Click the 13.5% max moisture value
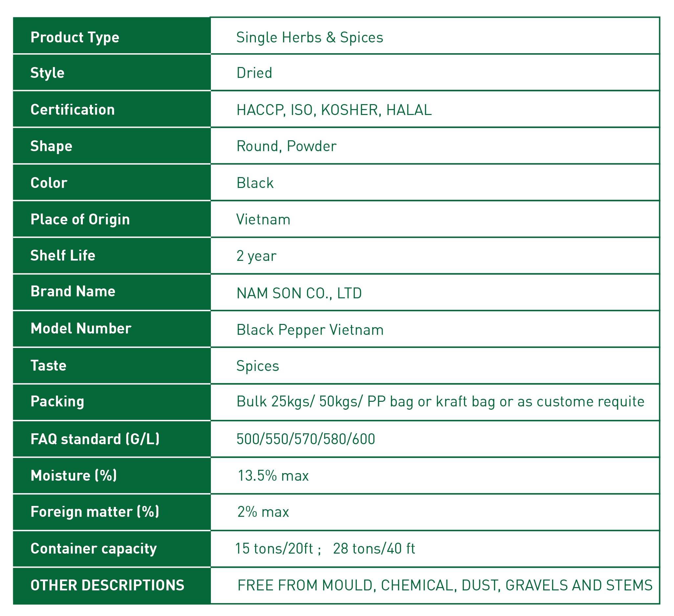The height and width of the screenshot is (616, 674). [x=273, y=475]
